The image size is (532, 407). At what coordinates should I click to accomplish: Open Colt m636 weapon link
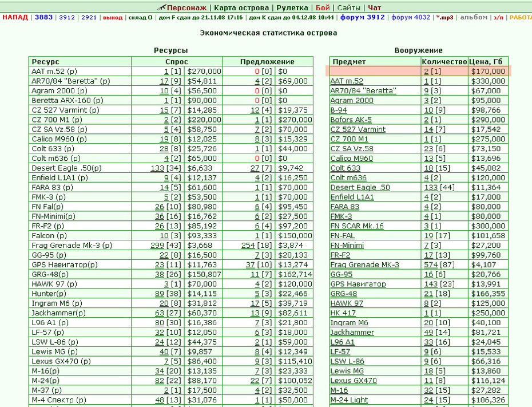348,178
